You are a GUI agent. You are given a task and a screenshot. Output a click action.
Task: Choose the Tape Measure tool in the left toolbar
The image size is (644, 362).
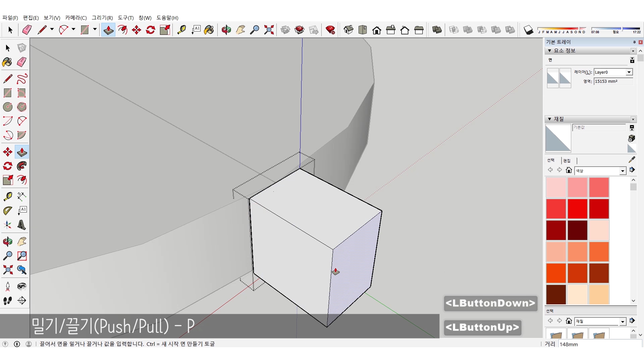pos(8,196)
